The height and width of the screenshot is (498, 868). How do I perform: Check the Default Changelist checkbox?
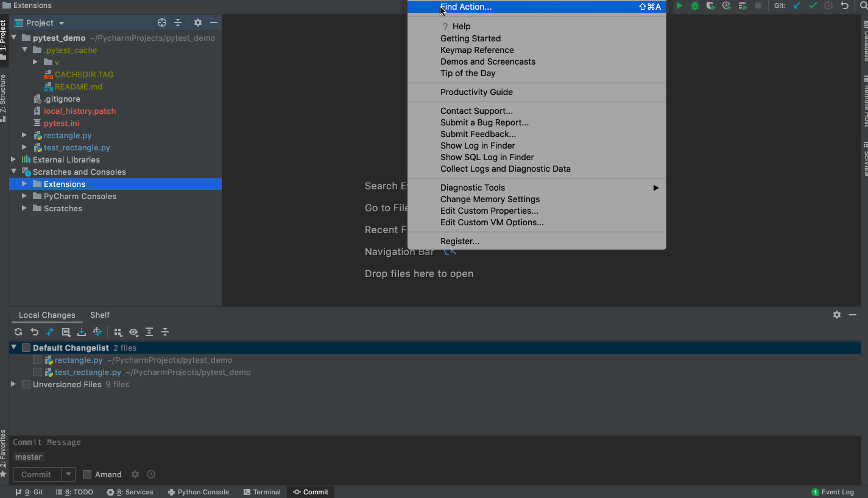(26, 348)
